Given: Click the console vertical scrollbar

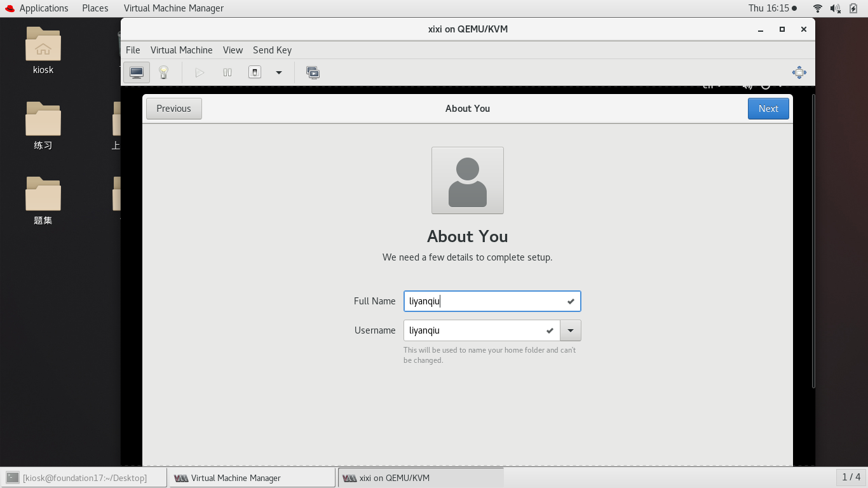Looking at the screenshot, I should click(x=813, y=240).
